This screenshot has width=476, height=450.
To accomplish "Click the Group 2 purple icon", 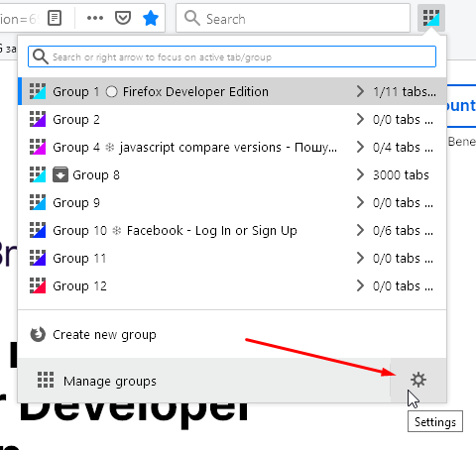I will point(38,119).
